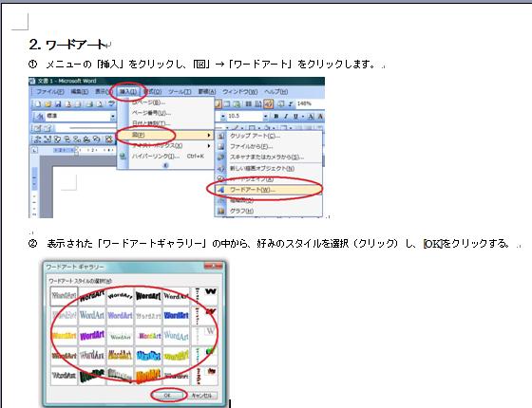Toggle Underline (U) formatting button
This screenshot has height=408, width=532.
(x=295, y=116)
